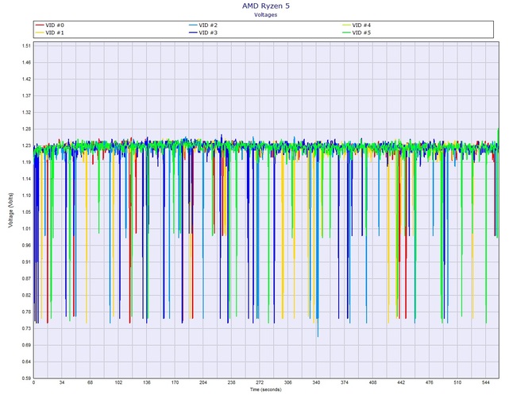The image size is (532, 399).
Task: Select the green VID #5 legend line
Action: [346, 33]
